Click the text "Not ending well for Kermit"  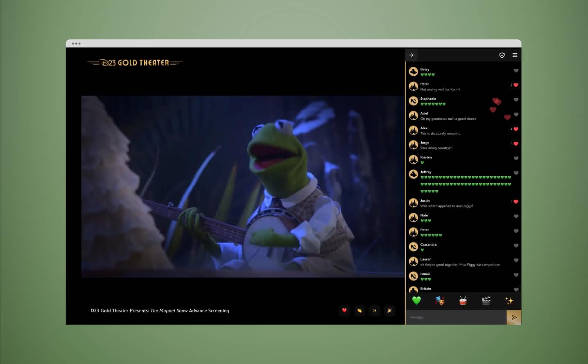pyautogui.click(x=440, y=89)
